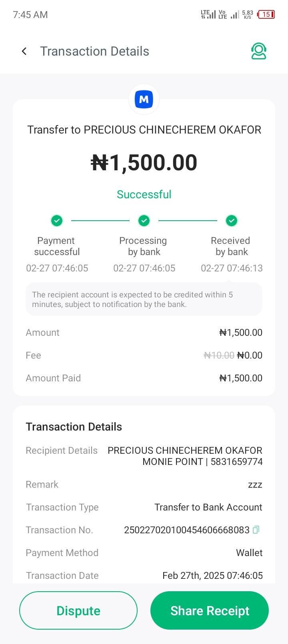Tap the ₦1,500.00 large amount
288x644 pixels.
click(x=144, y=163)
